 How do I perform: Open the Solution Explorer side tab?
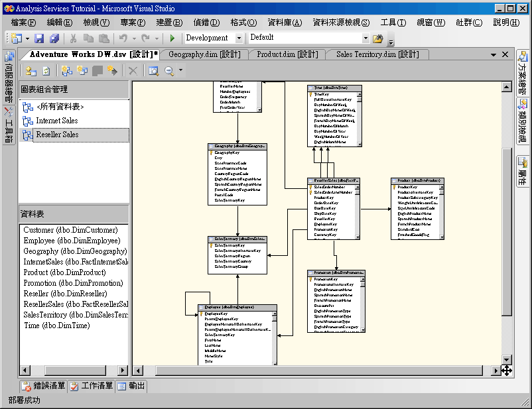[x=523, y=73]
